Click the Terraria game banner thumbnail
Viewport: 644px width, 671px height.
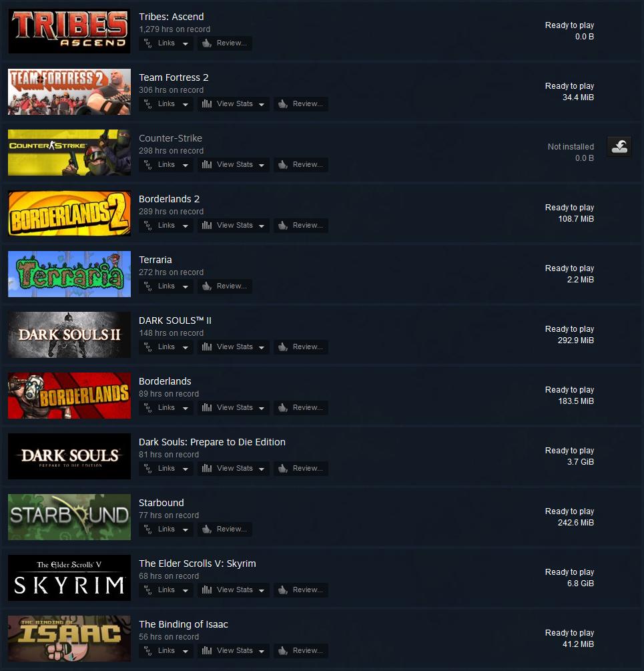point(69,274)
